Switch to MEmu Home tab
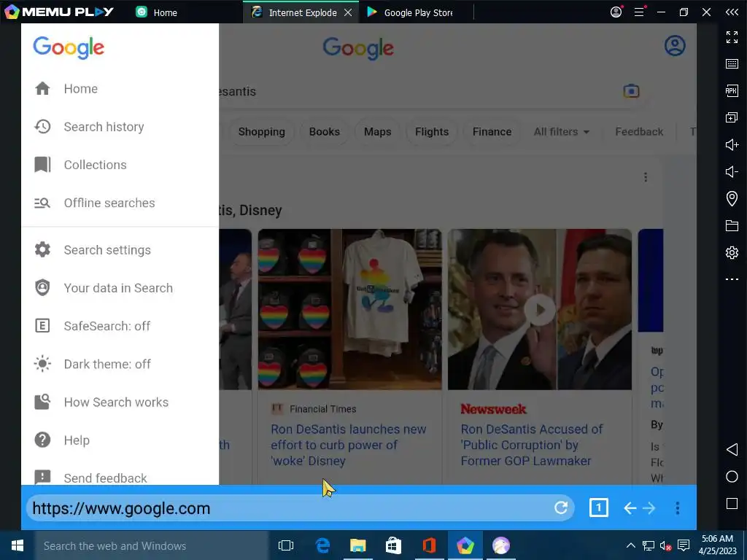The width and height of the screenshot is (747, 560). [x=157, y=12]
